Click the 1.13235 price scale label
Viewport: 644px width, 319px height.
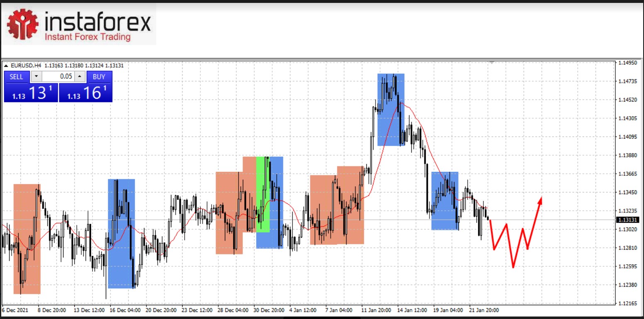pyautogui.click(x=627, y=211)
